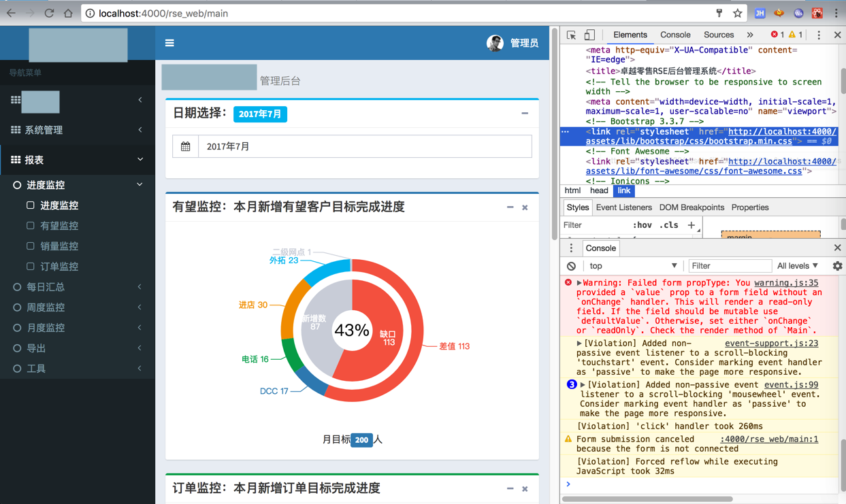Switch to DevTools Elements tab
This screenshot has height=504, width=846.
[630, 35]
